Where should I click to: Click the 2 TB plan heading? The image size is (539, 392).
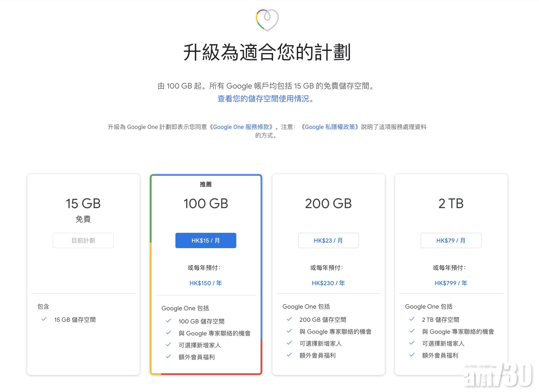pyautogui.click(x=451, y=204)
